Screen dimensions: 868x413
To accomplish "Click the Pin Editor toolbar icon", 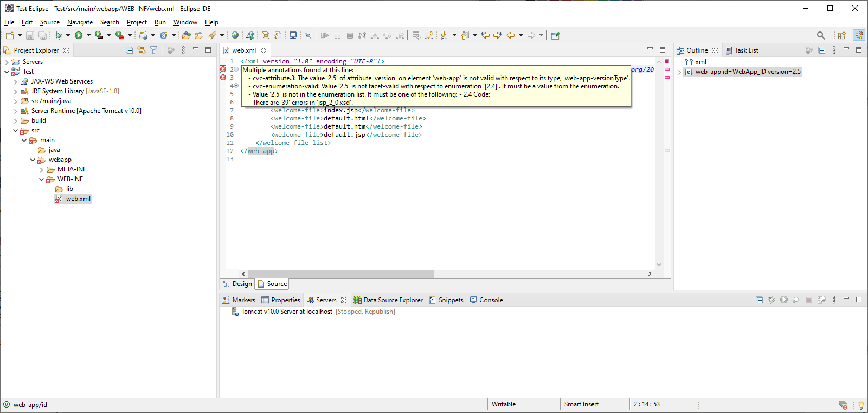I will pyautogui.click(x=555, y=35).
